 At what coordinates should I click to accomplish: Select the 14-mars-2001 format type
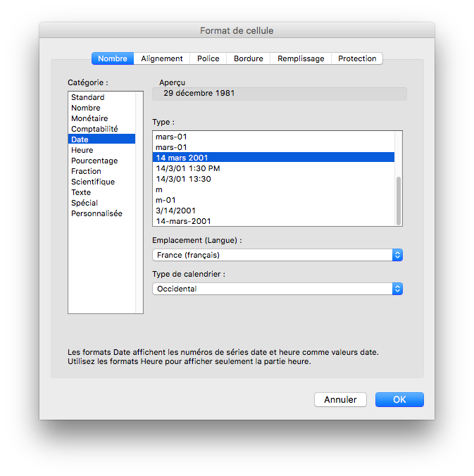click(x=183, y=221)
